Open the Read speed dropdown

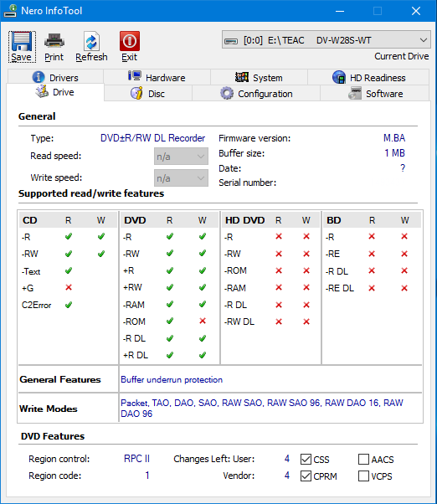(181, 157)
